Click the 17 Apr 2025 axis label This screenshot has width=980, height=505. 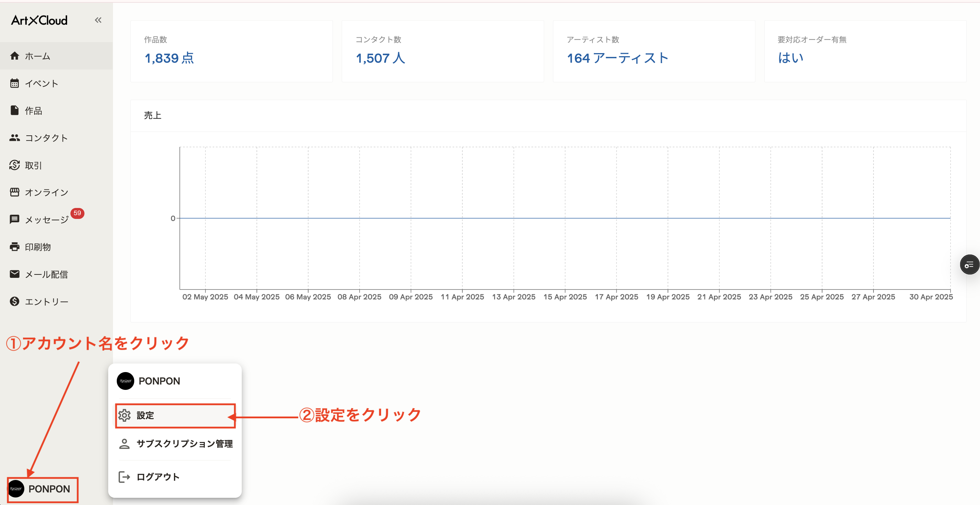tap(616, 297)
